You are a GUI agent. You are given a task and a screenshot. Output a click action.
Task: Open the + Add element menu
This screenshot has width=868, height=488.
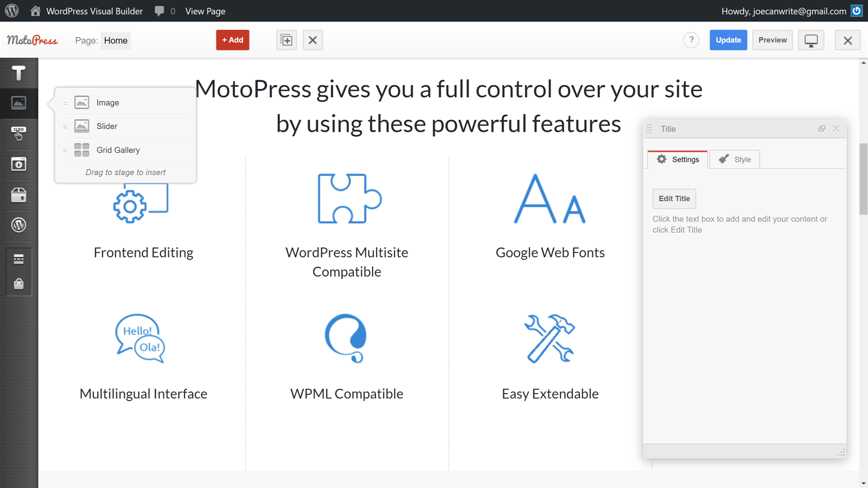click(x=232, y=40)
